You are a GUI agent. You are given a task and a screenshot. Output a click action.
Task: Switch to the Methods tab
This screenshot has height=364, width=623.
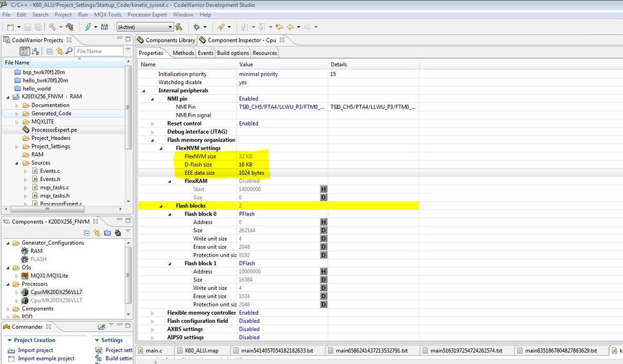tap(183, 53)
